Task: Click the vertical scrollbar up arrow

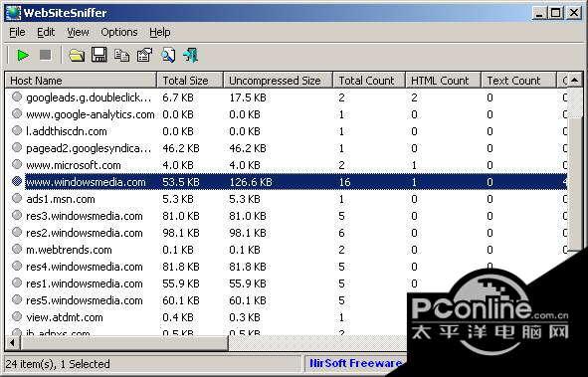Action: [575, 80]
